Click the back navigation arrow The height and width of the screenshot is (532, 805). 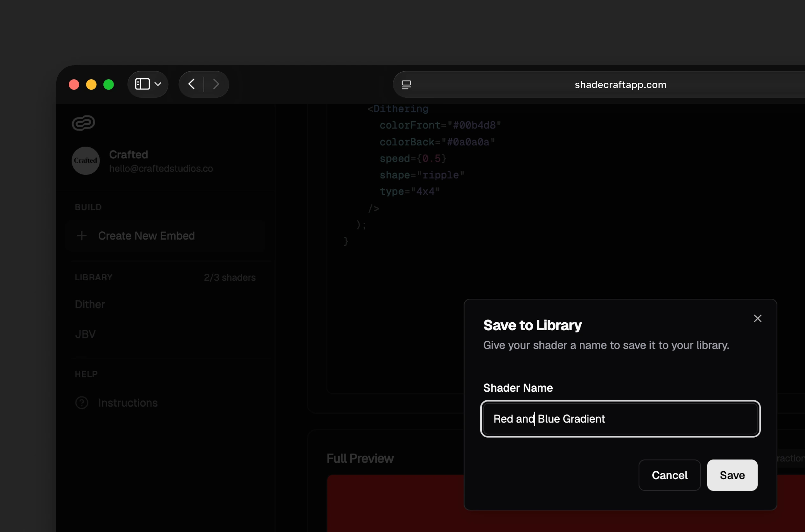tap(191, 84)
